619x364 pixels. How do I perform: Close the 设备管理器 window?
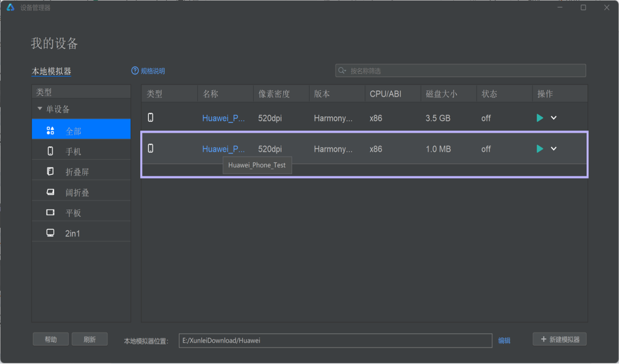click(x=607, y=7)
